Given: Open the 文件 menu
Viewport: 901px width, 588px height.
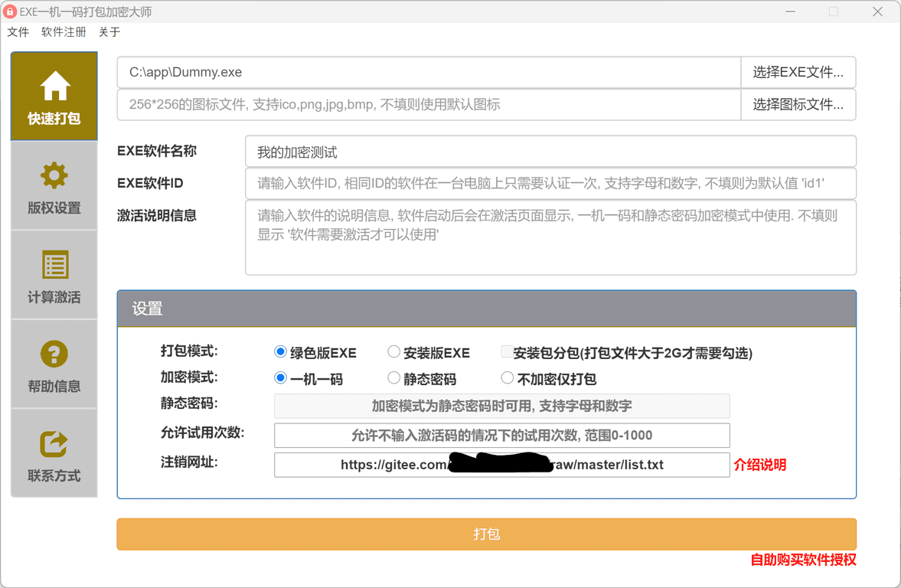Looking at the screenshot, I should pyautogui.click(x=18, y=32).
